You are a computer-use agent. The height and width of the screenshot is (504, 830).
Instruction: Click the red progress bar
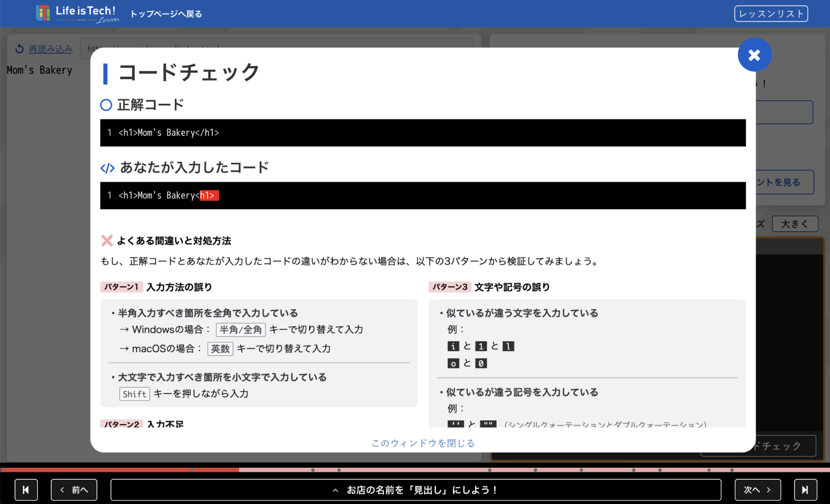tap(119, 470)
